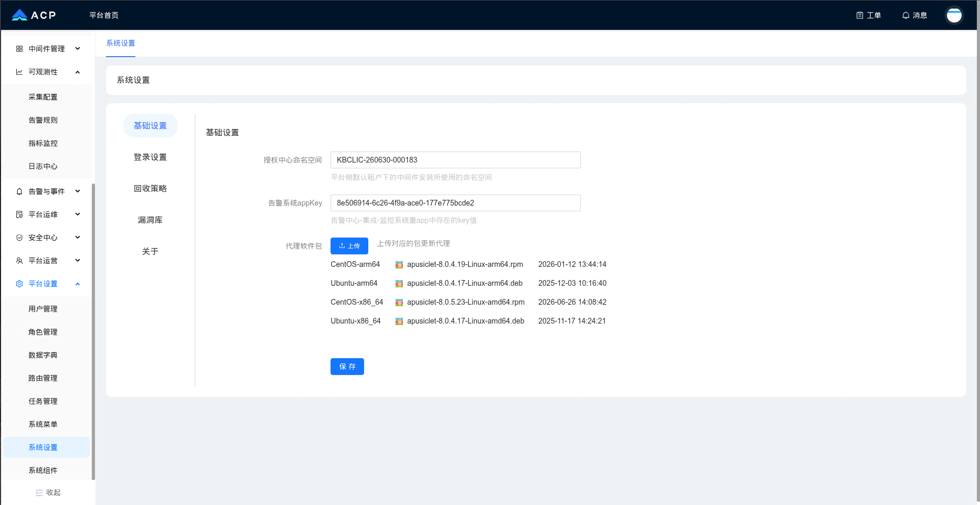Go to 平台首页 in the header
The image size is (980, 505).
(x=104, y=15)
